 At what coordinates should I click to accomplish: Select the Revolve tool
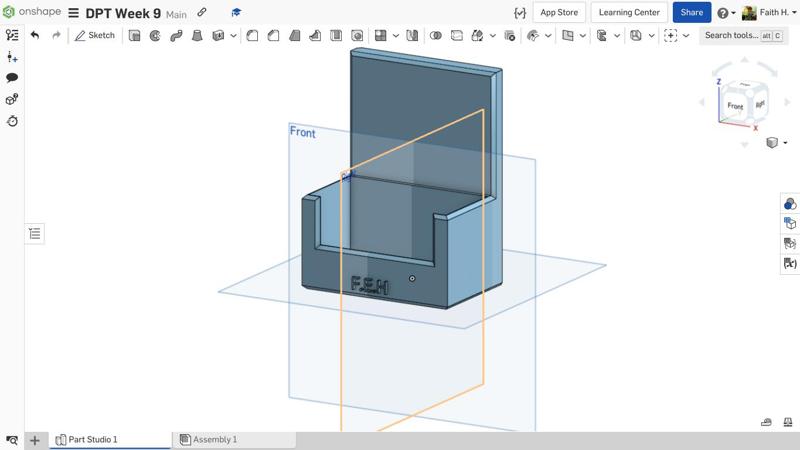click(155, 35)
